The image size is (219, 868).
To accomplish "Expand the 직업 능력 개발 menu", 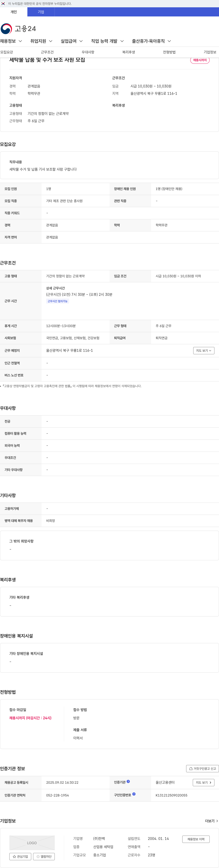I will click(108, 41).
